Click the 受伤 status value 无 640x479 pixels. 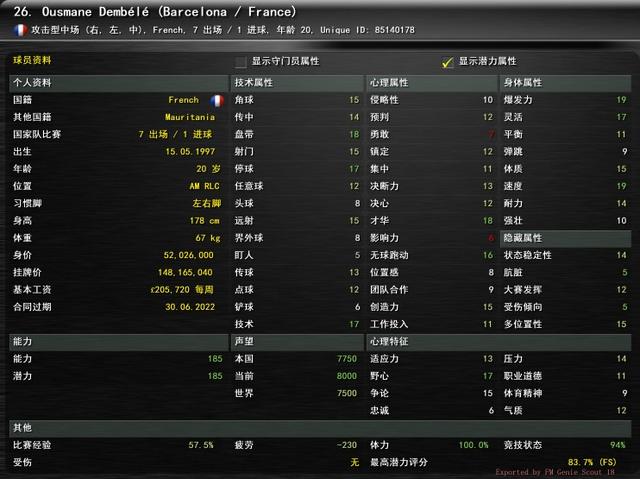(x=354, y=462)
